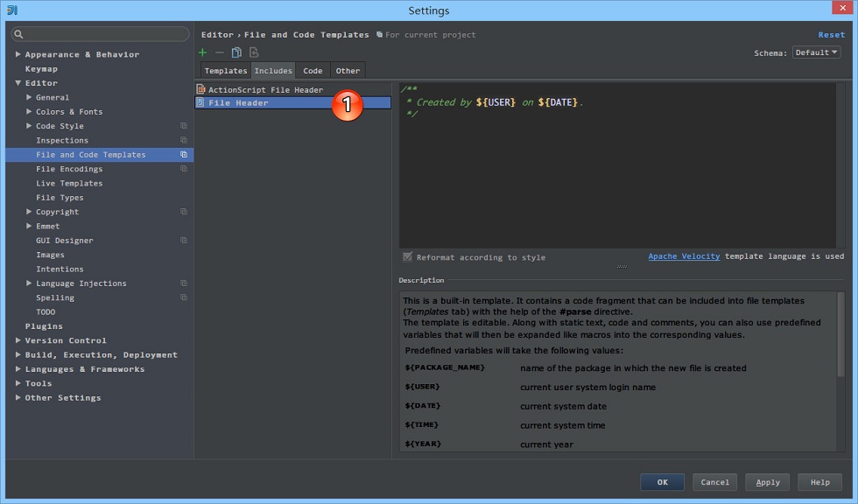Click the project icon beside Spelling
The width and height of the screenshot is (858, 504).
click(x=184, y=297)
